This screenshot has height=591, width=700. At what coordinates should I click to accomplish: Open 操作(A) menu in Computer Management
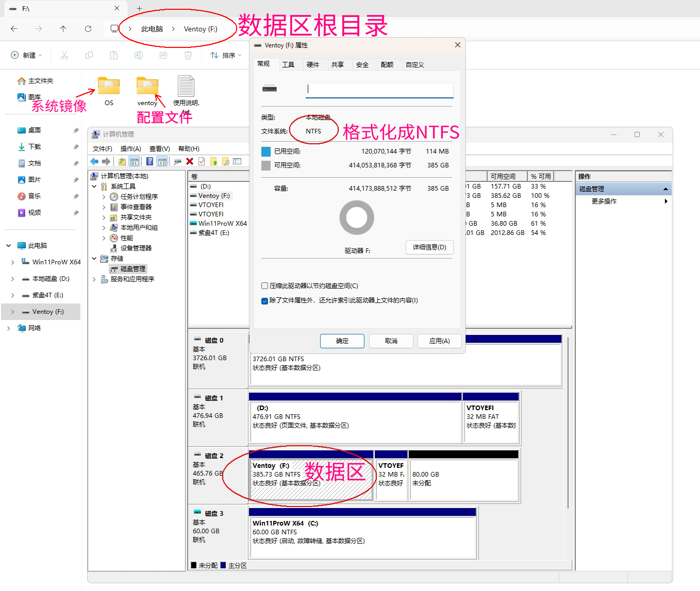[130, 149]
